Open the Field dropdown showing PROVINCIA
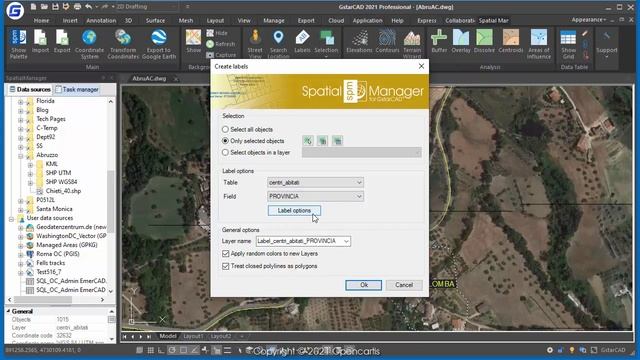Screen dimensions: 640x360 (x=315, y=196)
